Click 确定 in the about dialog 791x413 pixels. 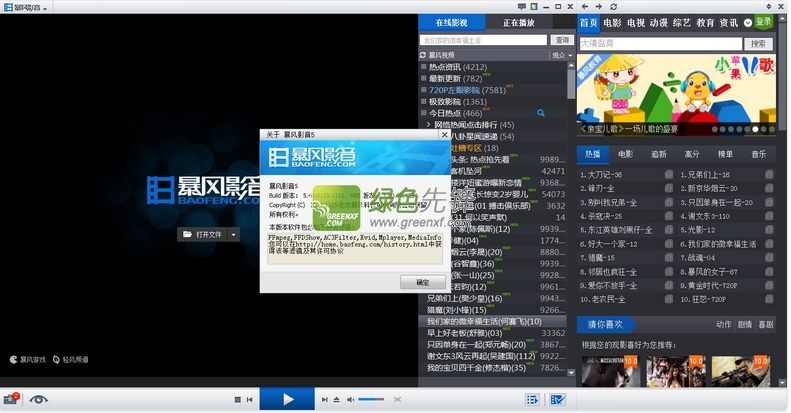coord(423,282)
